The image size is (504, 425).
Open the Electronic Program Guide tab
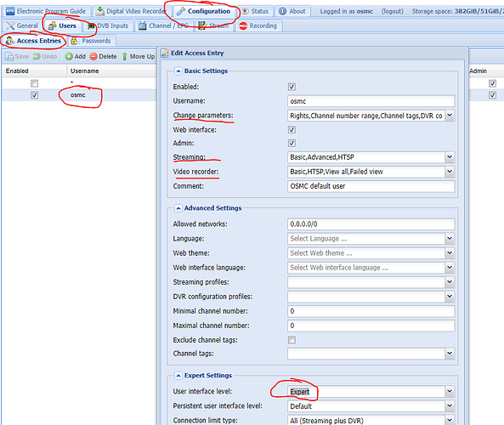[x=46, y=11]
